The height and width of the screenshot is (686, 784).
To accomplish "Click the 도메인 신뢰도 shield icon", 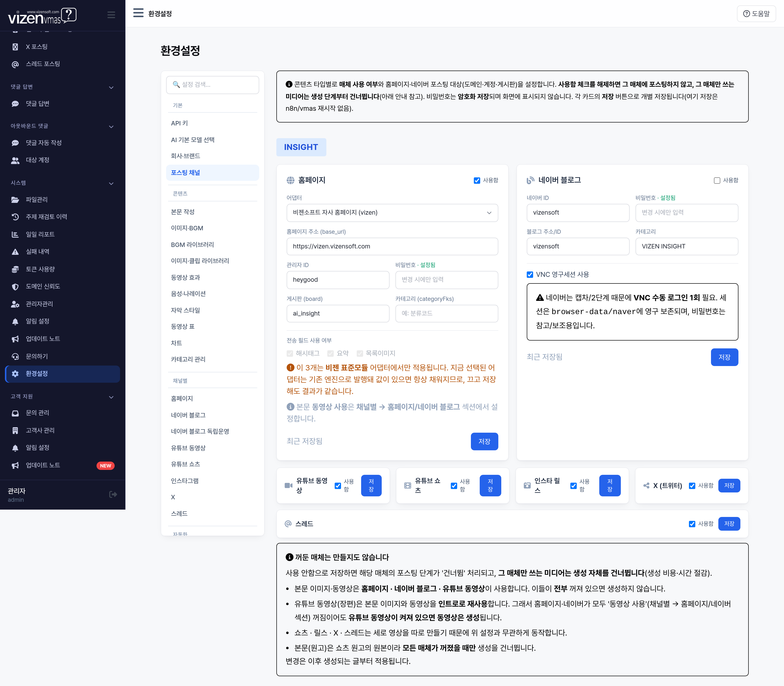I will pyautogui.click(x=15, y=286).
